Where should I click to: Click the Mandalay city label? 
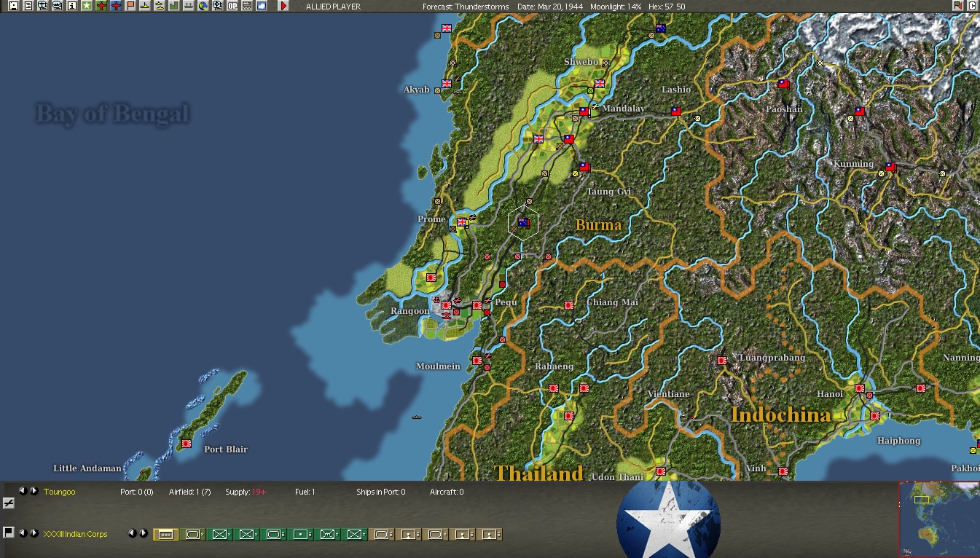(x=624, y=109)
